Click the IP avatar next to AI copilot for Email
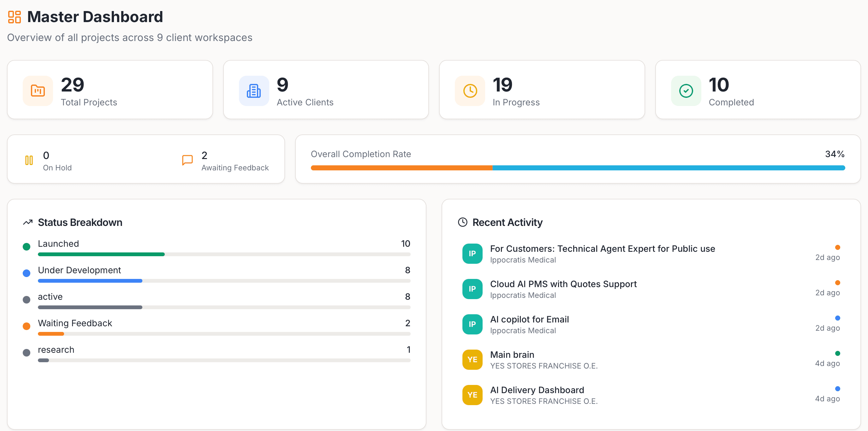 tap(472, 324)
